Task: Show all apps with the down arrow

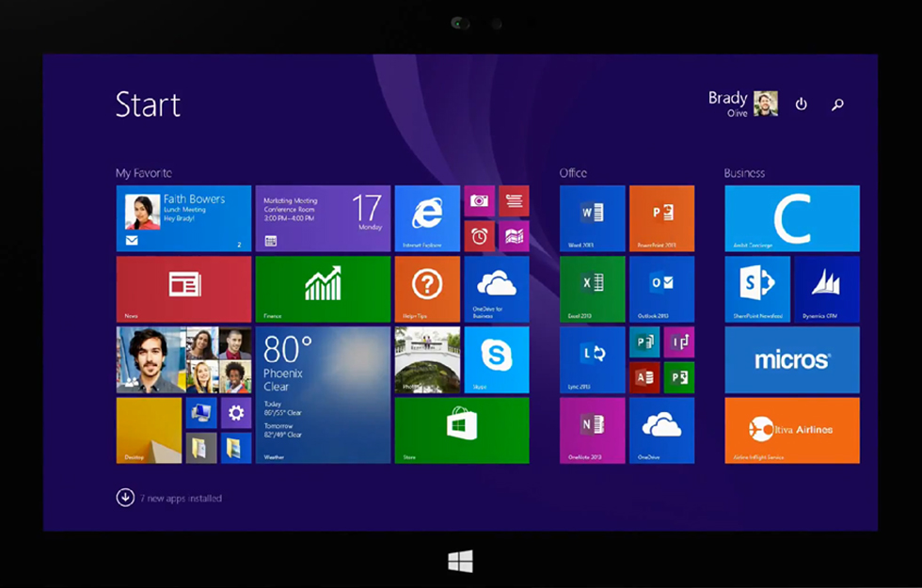Action: pos(125,498)
